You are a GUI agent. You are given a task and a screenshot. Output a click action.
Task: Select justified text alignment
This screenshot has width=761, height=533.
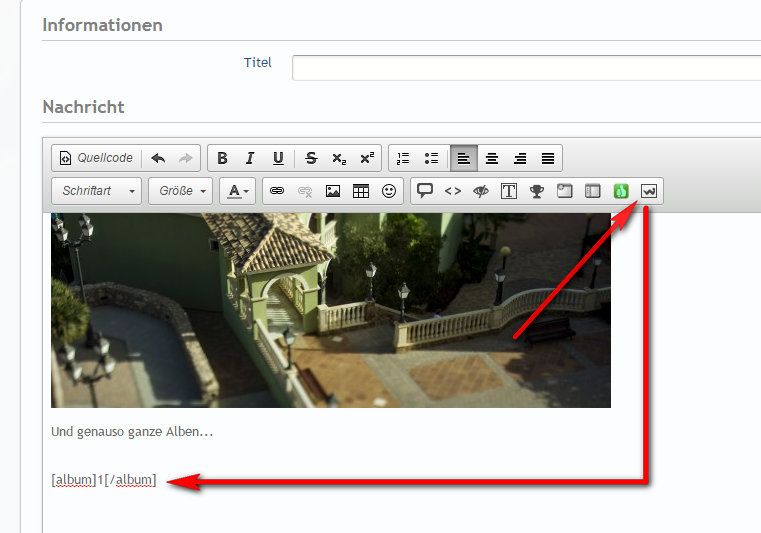pyautogui.click(x=548, y=158)
